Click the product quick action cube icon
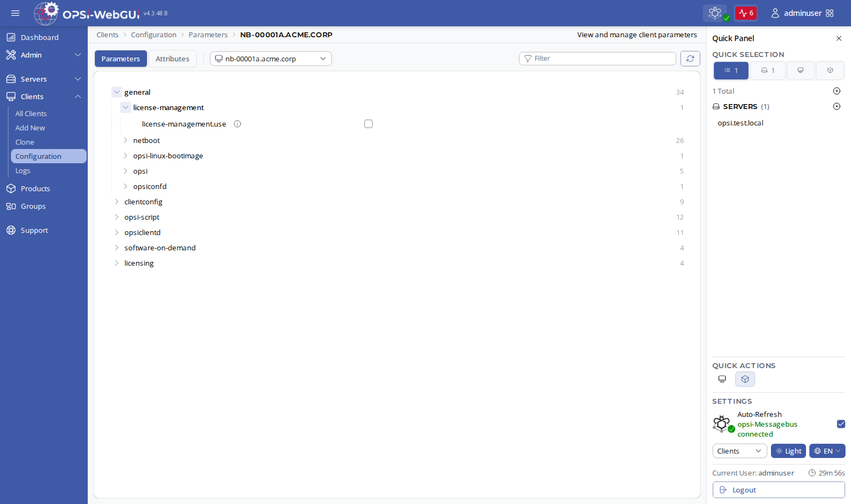851x504 pixels. pos(745,379)
